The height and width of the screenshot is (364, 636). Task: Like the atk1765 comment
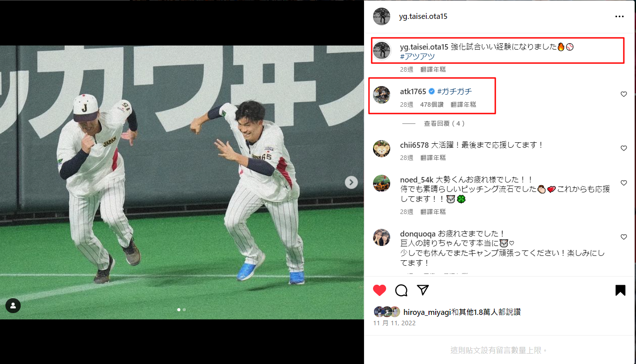(624, 94)
